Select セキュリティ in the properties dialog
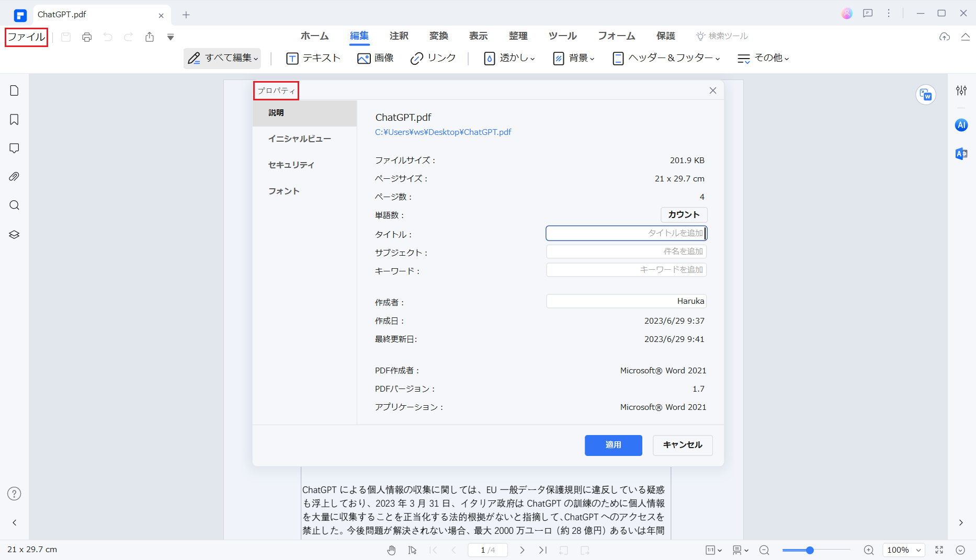The height and width of the screenshot is (560, 976). pos(305,165)
